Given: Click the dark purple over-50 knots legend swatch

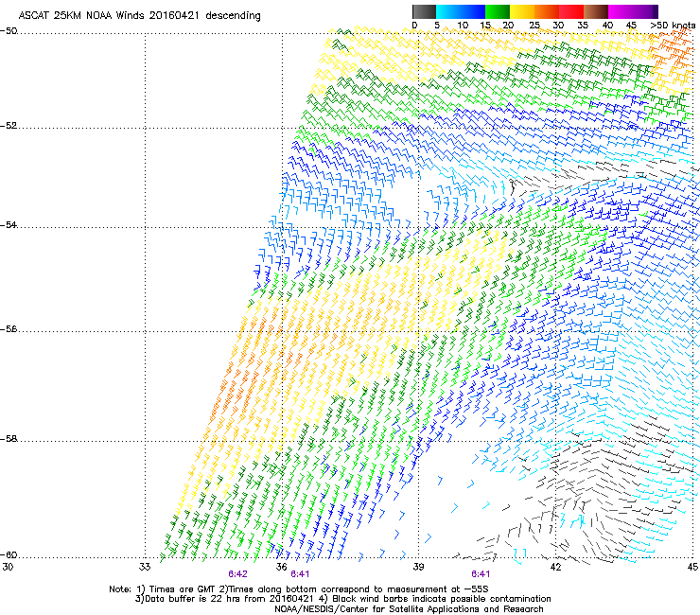Looking at the screenshot, I should tap(656, 11).
